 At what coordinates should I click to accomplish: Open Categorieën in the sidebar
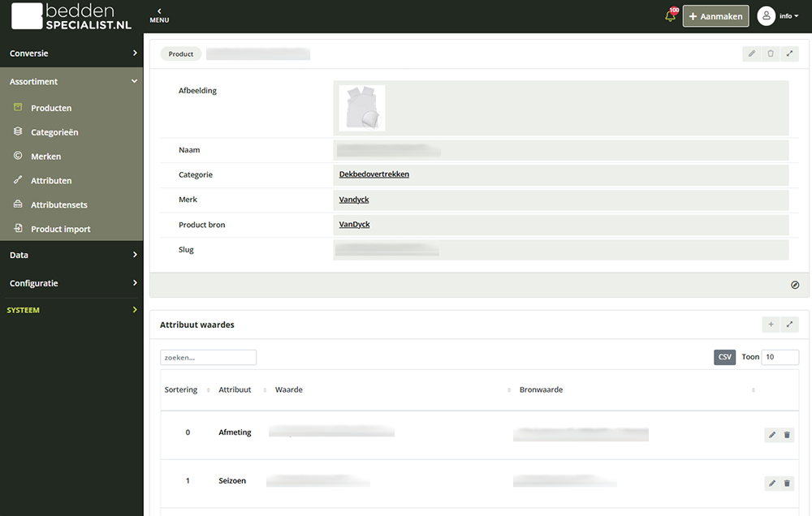pyautogui.click(x=54, y=132)
